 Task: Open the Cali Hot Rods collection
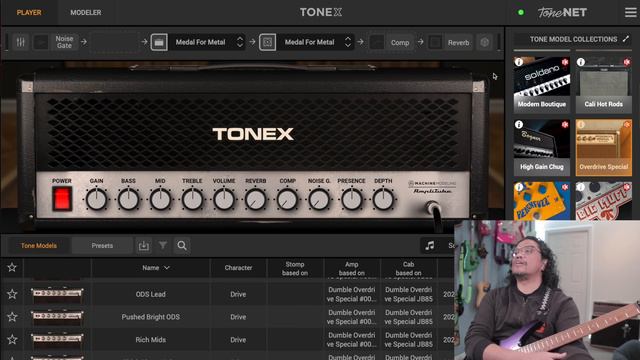coord(604,85)
